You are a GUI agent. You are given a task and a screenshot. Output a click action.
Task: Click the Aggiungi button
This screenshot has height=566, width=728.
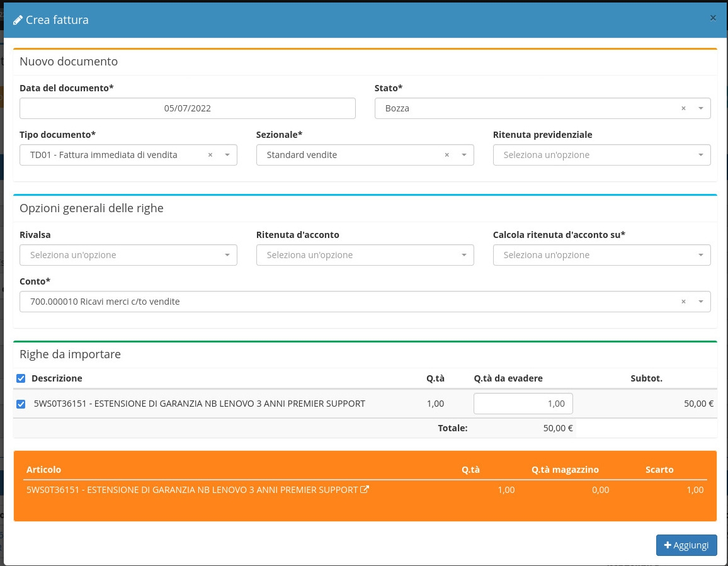click(x=686, y=545)
